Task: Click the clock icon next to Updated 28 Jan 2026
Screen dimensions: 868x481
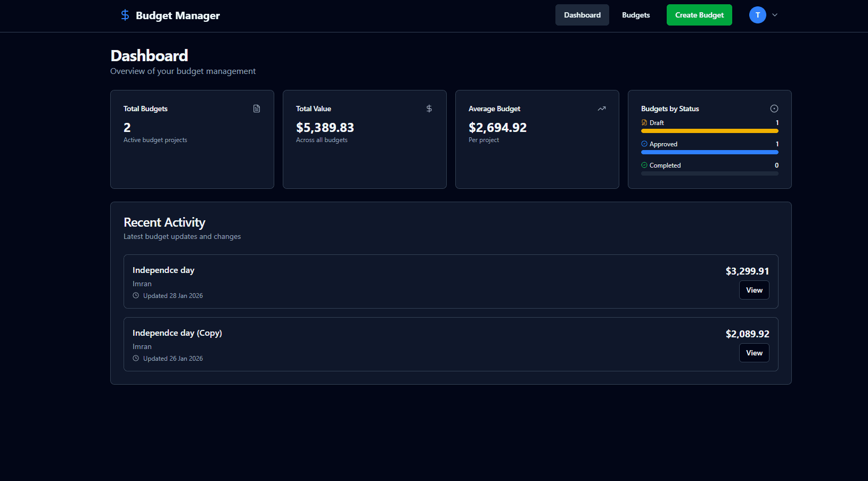Action: point(135,295)
